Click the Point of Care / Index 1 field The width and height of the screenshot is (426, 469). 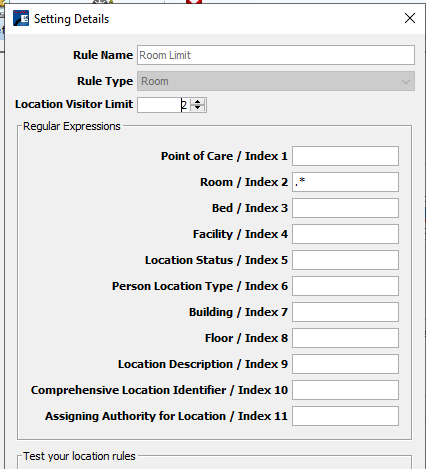click(345, 156)
